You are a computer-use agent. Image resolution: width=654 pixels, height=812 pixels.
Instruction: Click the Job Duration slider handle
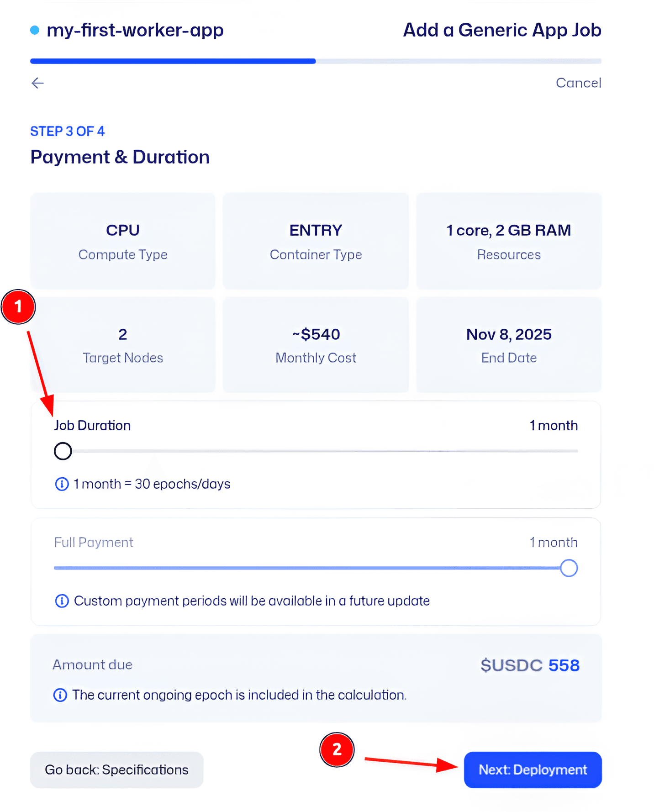63,451
